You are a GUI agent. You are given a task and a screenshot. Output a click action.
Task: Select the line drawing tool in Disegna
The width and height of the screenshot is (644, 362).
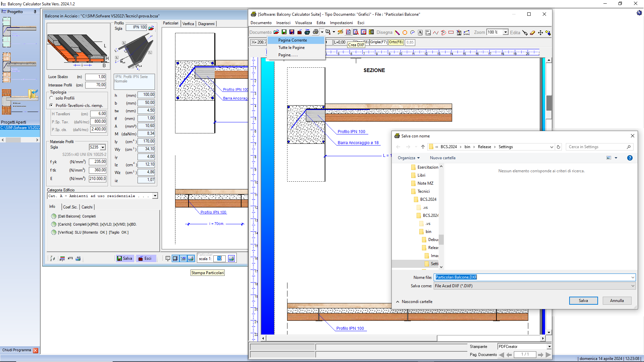(397, 33)
